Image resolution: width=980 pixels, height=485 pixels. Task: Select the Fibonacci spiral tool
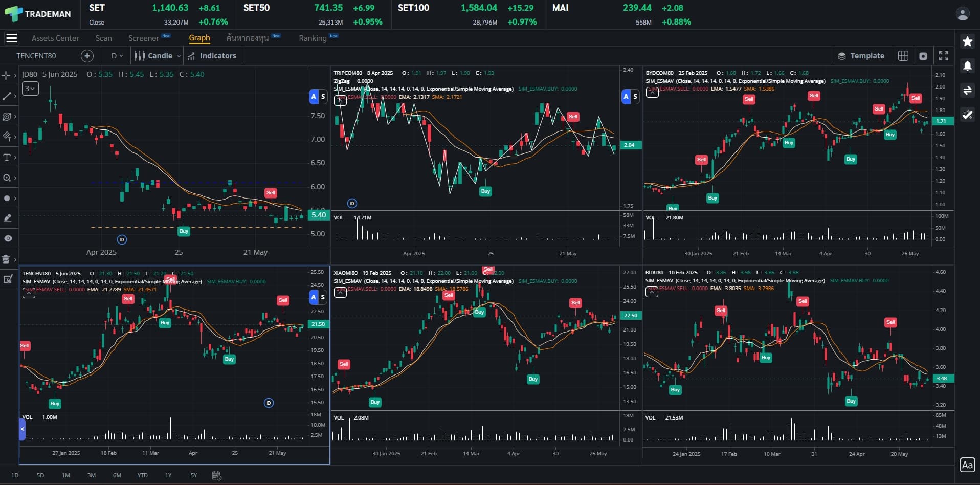click(7, 117)
